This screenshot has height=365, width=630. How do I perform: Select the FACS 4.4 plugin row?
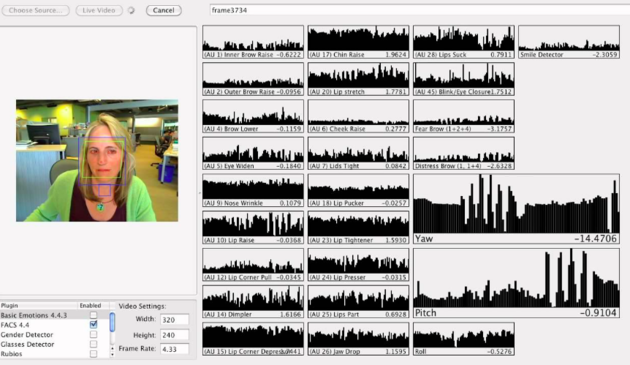coord(54,325)
